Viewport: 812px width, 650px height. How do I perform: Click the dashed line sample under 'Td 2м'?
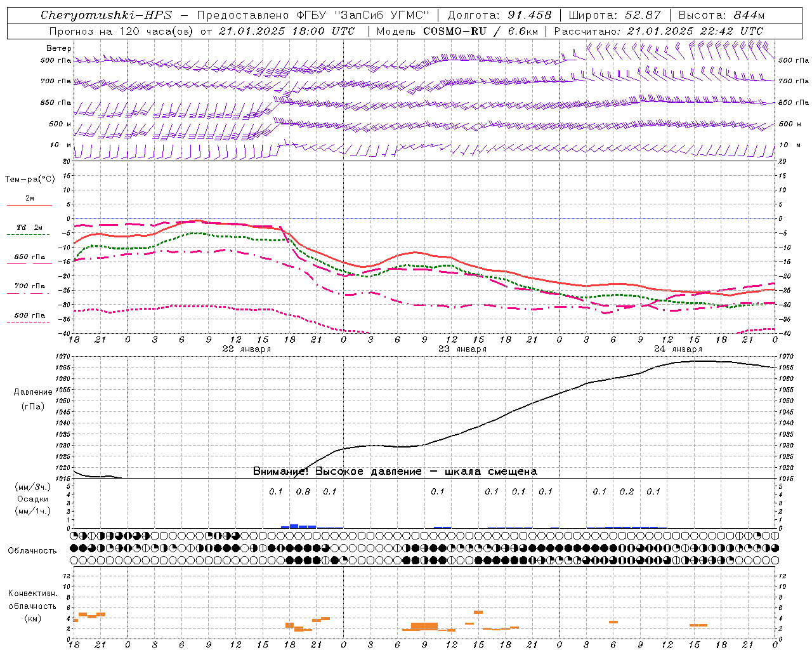[x=29, y=234]
